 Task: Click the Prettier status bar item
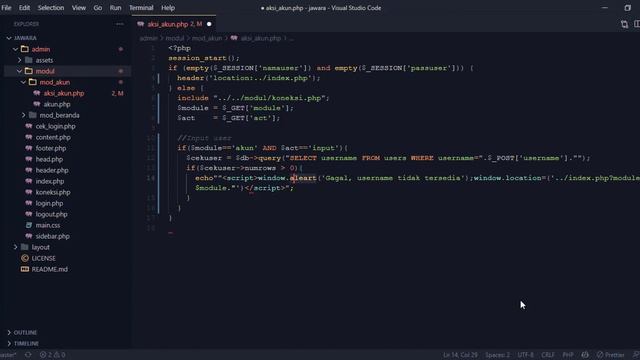(610, 355)
